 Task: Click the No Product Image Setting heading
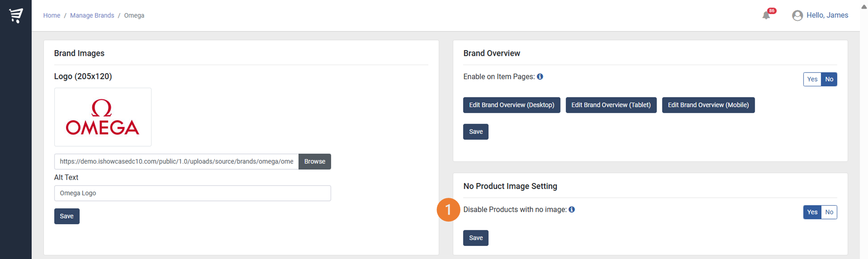(510, 186)
